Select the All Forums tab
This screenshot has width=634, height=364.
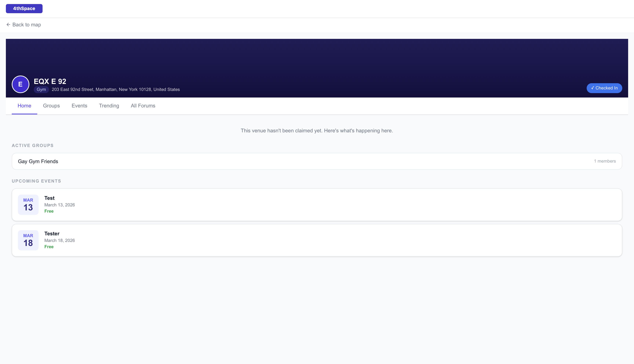point(143,106)
